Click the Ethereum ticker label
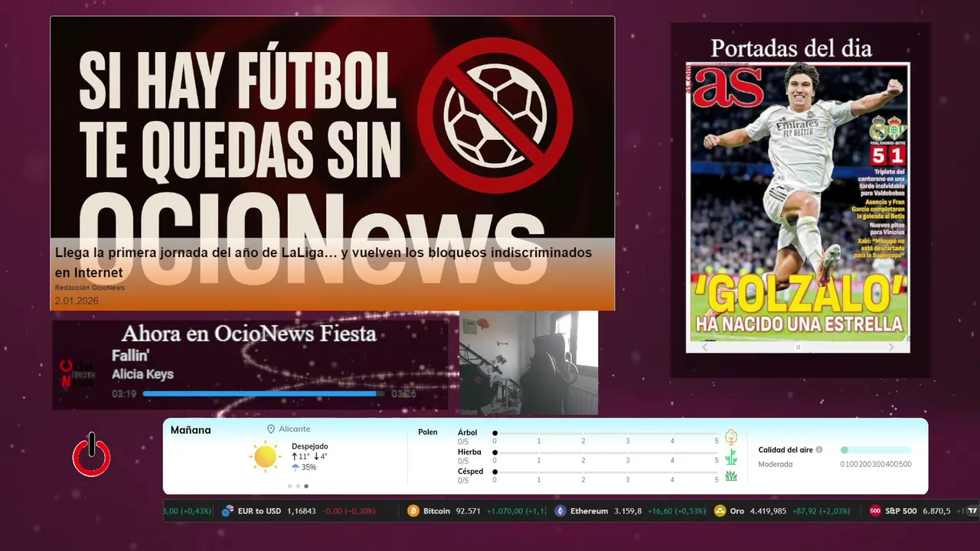Viewport: 980px width, 551px height. 590,511
